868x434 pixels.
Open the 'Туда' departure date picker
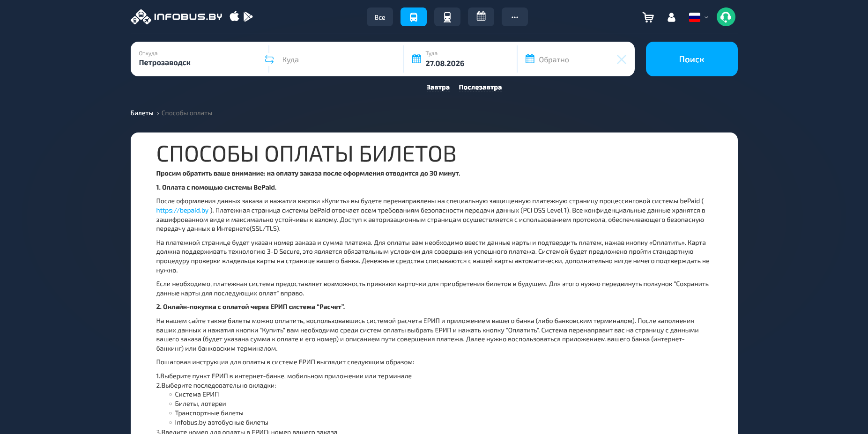pos(461,59)
